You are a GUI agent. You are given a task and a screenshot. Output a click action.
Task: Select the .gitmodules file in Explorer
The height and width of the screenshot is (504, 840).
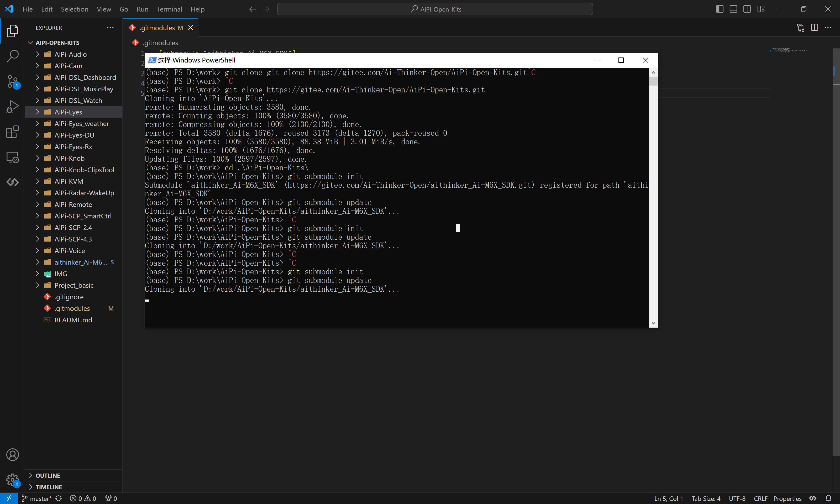[x=73, y=308]
